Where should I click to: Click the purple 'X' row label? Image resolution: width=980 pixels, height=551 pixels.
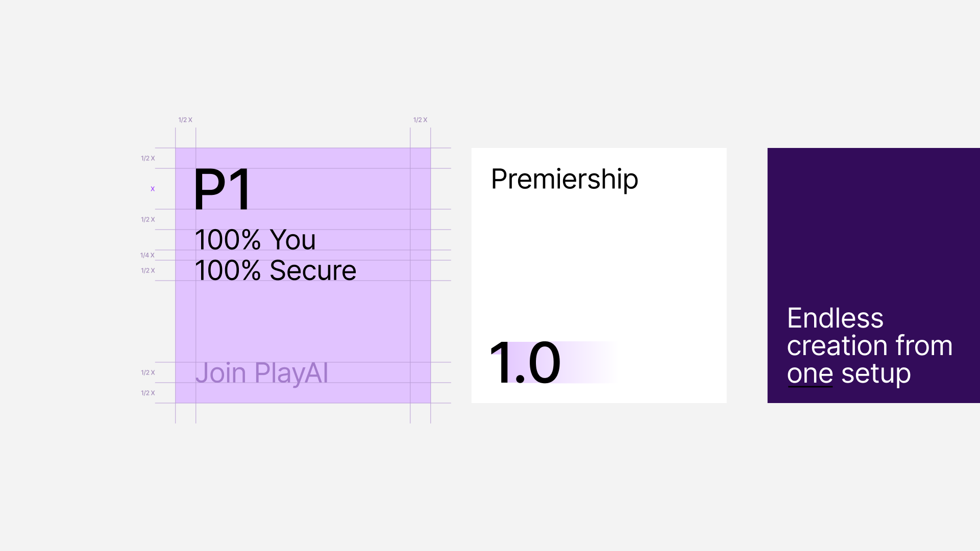tap(152, 189)
